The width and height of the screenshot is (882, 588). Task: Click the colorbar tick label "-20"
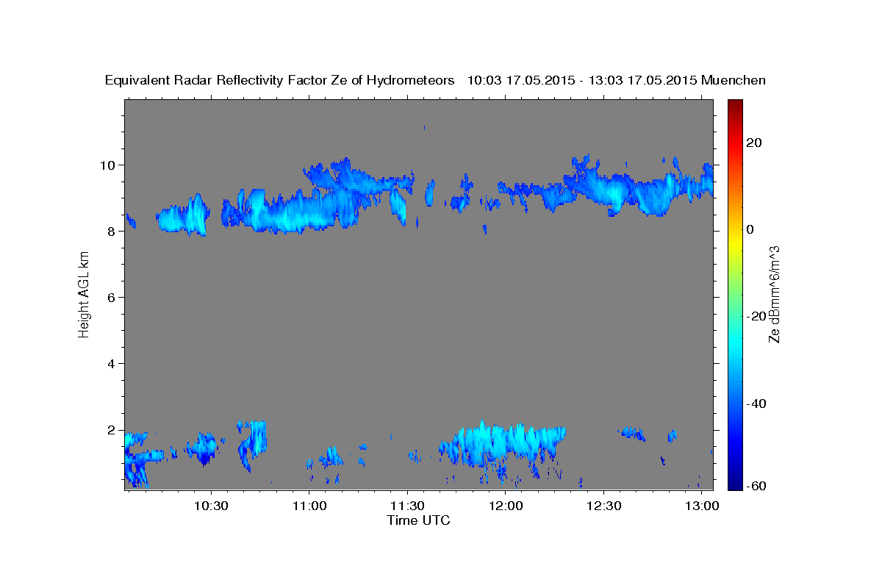click(756, 316)
